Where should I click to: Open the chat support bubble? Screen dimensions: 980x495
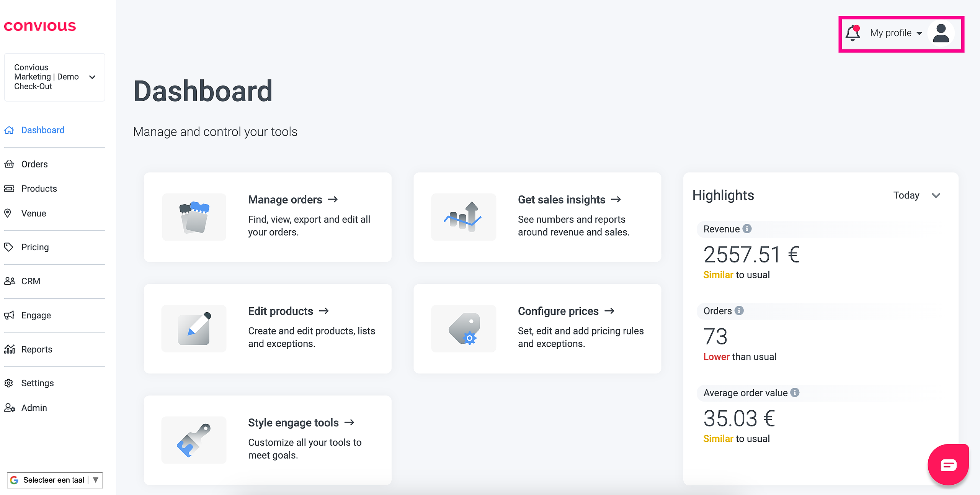(948, 465)
